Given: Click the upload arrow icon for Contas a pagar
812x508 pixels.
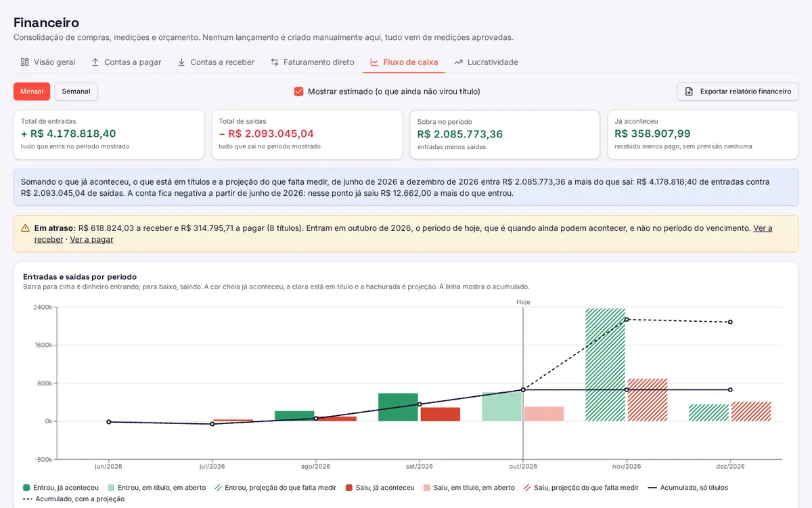Looking at the screenshot, I should 95,62.
